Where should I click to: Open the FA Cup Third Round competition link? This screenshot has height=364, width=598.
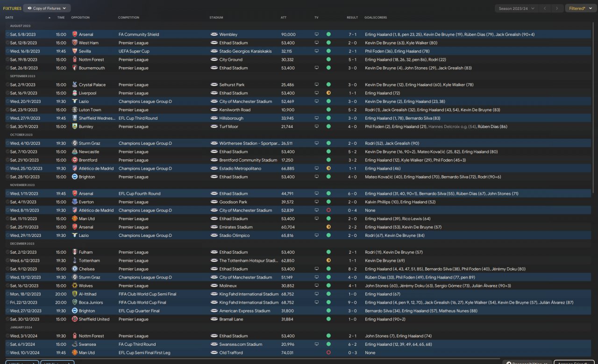tap(138, 344)
